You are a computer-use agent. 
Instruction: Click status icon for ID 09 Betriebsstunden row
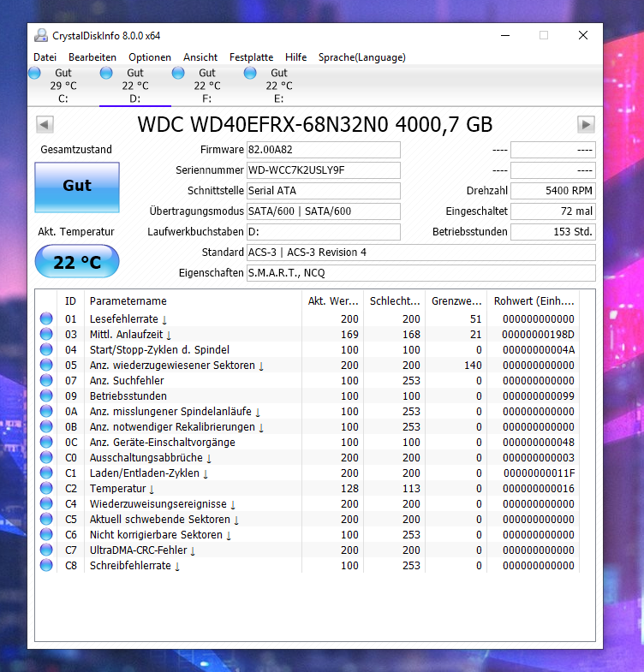(x=46, y=395)
